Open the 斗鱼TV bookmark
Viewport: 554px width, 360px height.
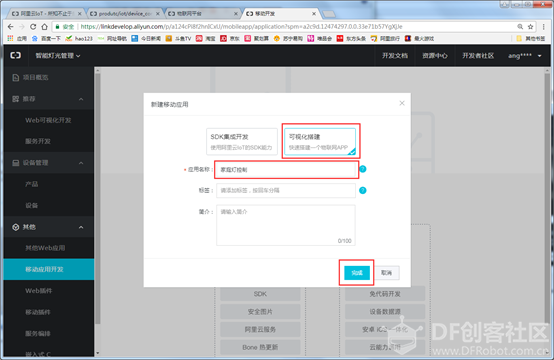[178, 38]
